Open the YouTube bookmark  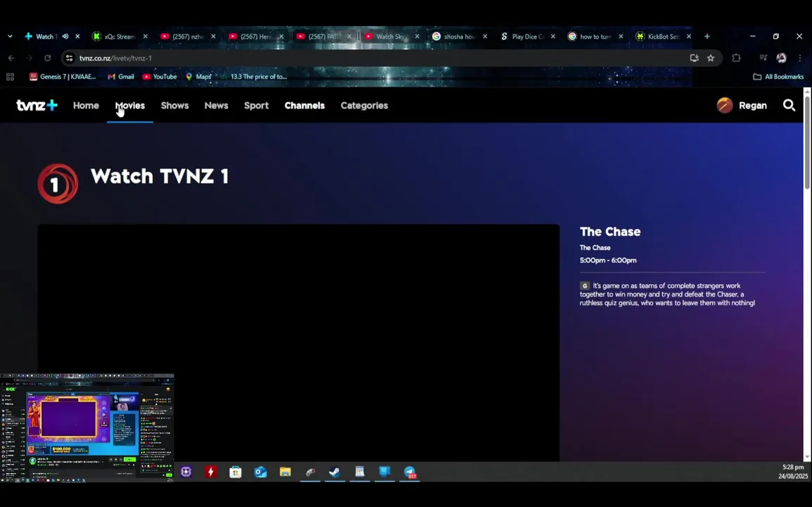click(160, 77)
